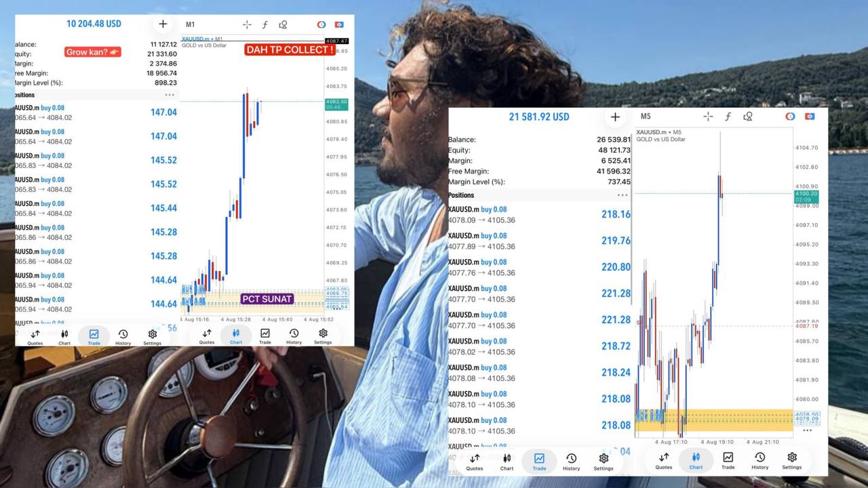Open Quotes below the M1 chart
Screen dimensions: 868x488
click(207, 337)
